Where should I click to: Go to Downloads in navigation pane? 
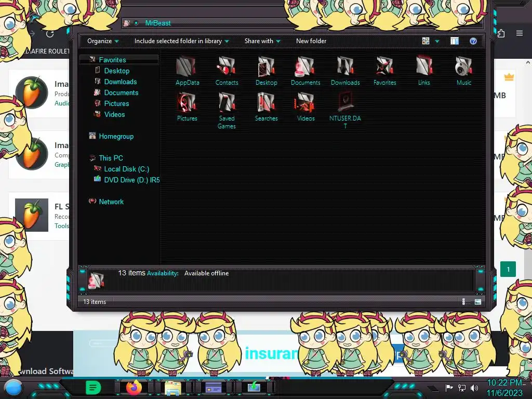(121, 82)
